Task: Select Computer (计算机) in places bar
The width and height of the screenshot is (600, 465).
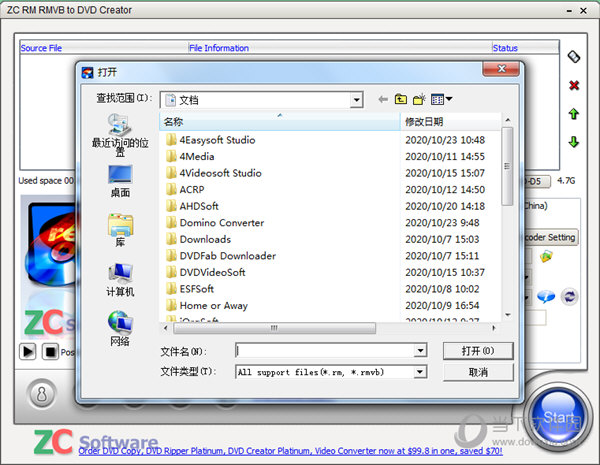Action: tap(120, 280)
